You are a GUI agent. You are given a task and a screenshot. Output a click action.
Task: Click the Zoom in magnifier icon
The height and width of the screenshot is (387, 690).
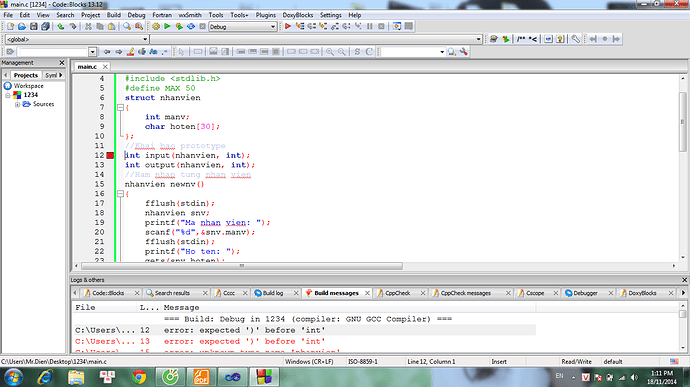coord(330,52)
